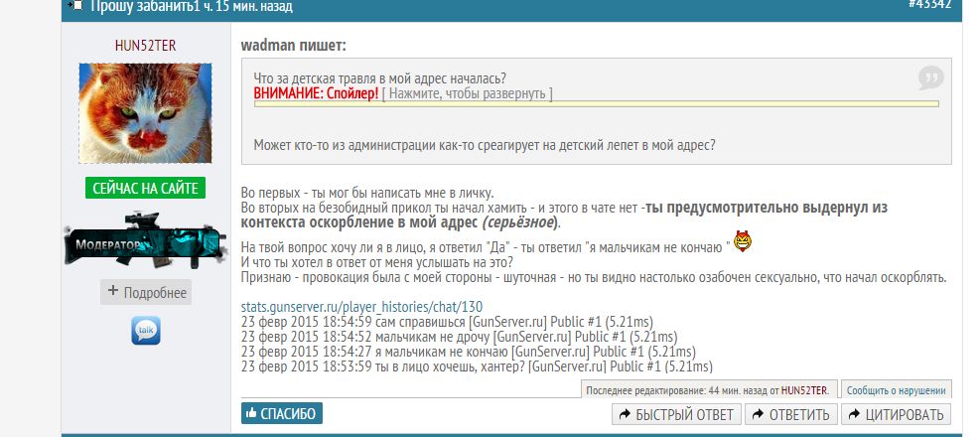Click HUN52TER in the last edited note

pyautogui.click(x=809, y=391)
